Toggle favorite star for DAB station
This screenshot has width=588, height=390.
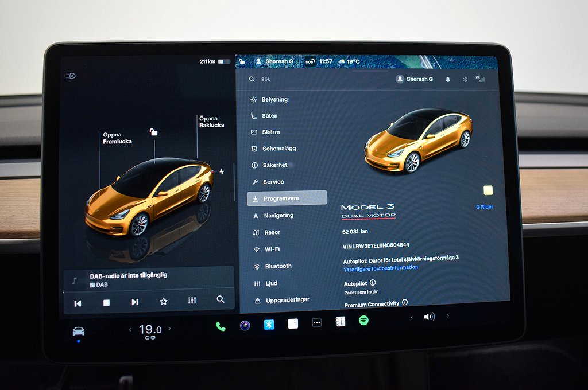coord(163,302)
